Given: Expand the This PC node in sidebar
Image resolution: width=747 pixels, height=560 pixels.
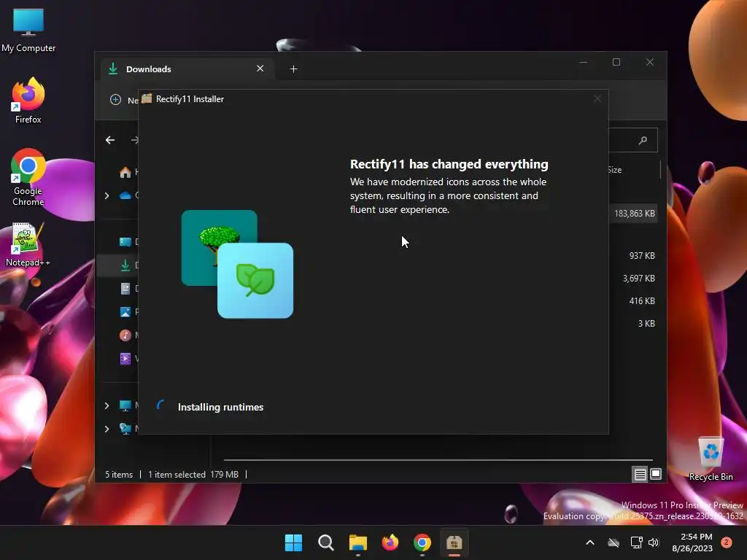Looking at the screenshot, I should click(x=107, y=405).
